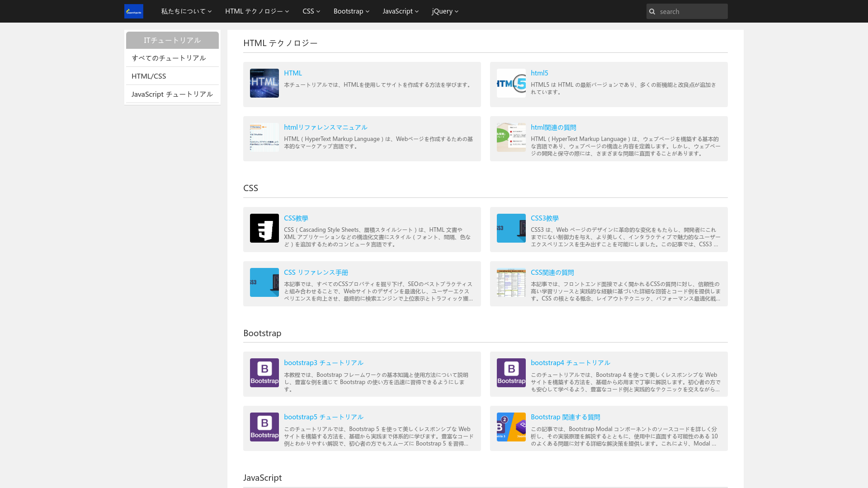Click the JavaScript section heading
Image resolution: width=868 pixels, height=488 pixels.
point(262,478)
